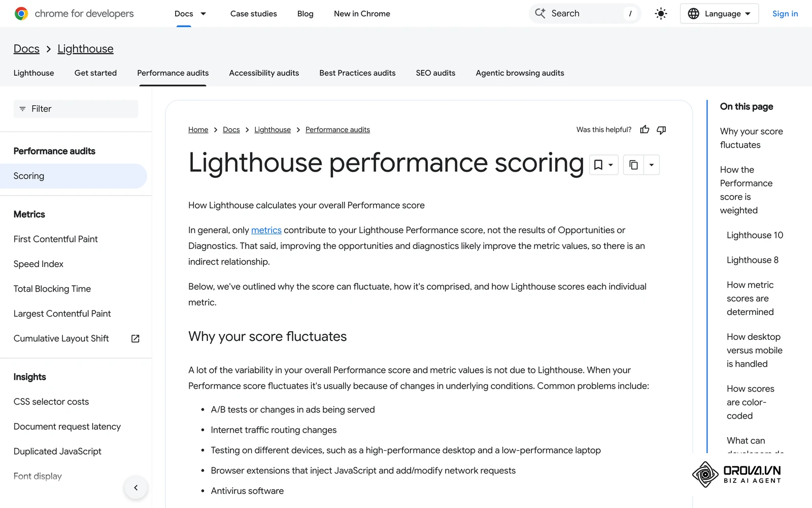Open CSS selector costs sidebar item
This screenshot has width=812, height=508.
(51, 402)
